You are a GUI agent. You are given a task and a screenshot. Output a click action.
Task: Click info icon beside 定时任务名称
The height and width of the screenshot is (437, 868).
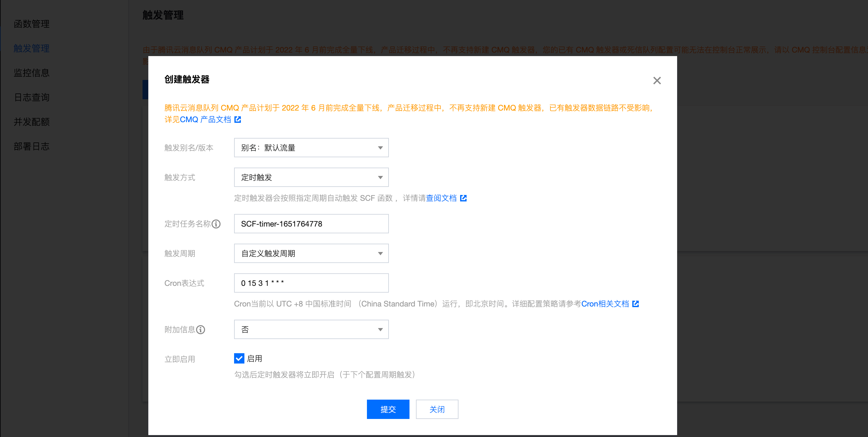pyautogui.click(x=216, y=224)
